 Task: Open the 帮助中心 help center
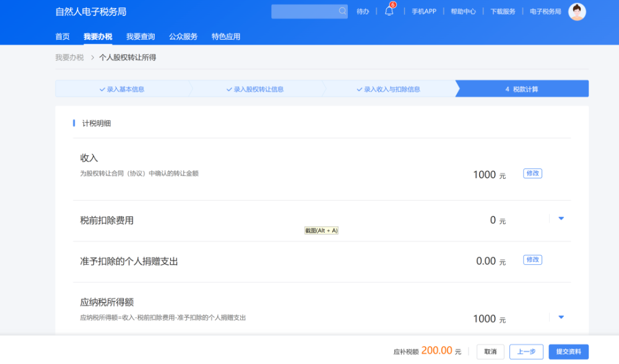(x=463, y=11)
